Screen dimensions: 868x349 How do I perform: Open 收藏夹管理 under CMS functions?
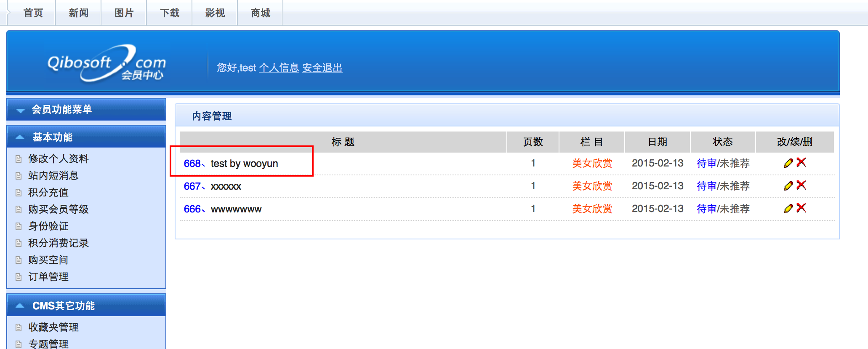[x=53, y=327]
